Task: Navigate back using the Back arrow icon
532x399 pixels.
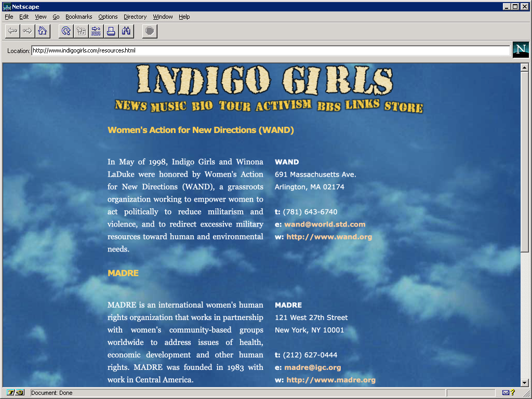Action: click(12, 31)
